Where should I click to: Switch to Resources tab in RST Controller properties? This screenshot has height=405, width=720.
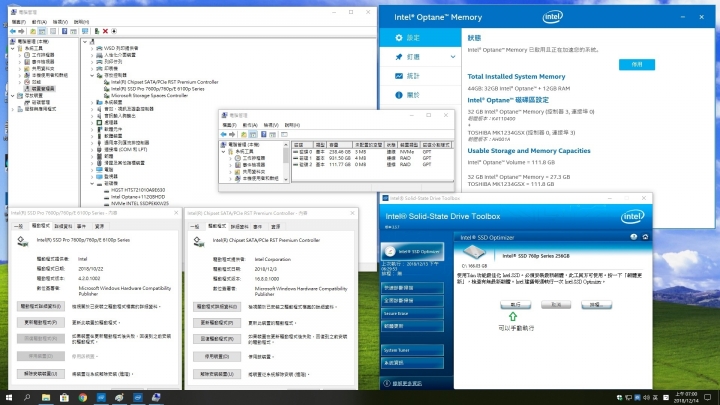(x=276, y=227)
